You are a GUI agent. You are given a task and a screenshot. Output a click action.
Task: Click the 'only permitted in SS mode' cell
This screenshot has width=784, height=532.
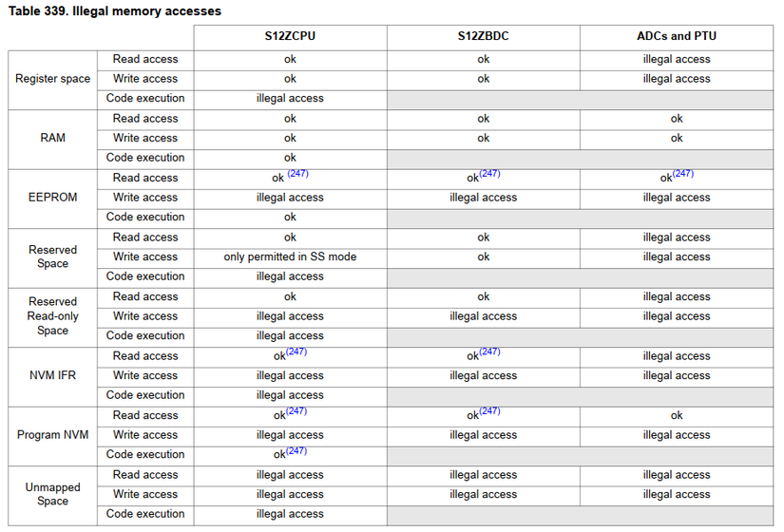[290, 256]
